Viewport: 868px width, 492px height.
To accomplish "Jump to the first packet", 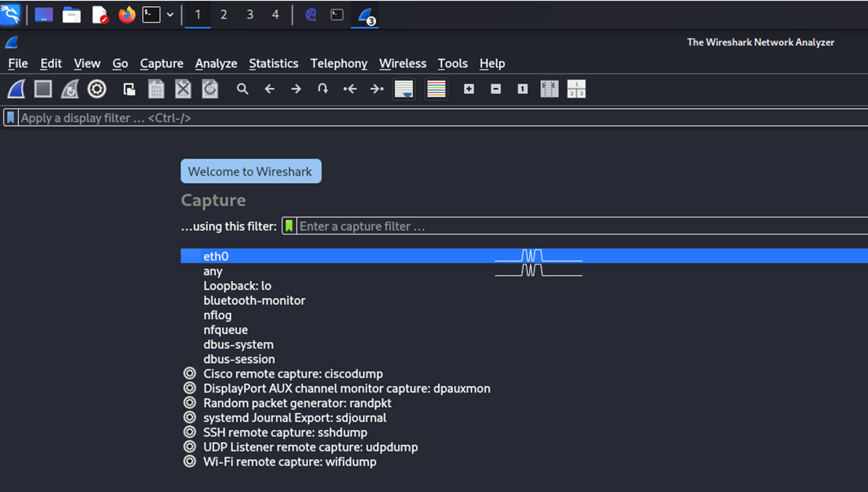I will (x=350, y=89).
